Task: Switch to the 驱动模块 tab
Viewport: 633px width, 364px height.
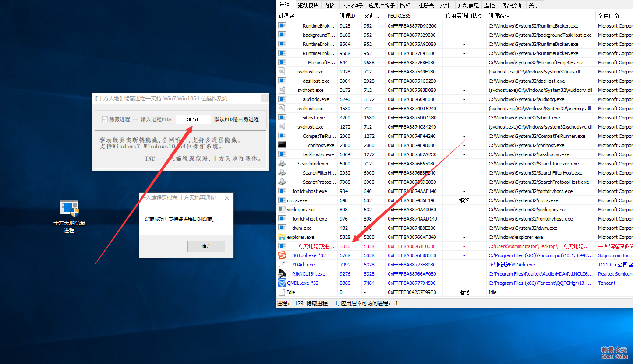Action: pos(308,5)
